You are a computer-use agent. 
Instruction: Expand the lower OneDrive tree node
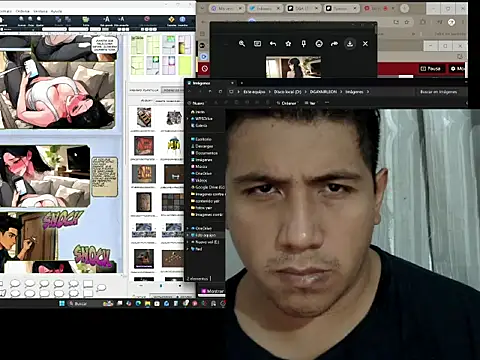188,228
